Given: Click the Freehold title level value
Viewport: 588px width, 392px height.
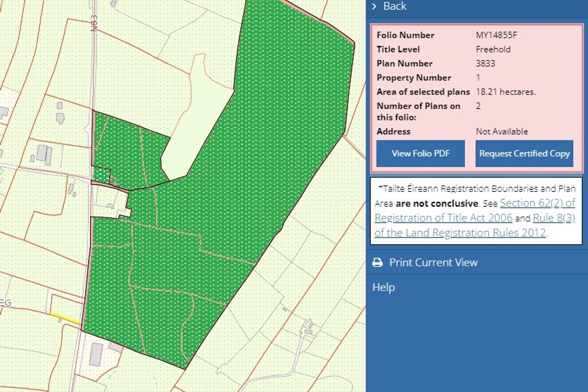Looking at the screenshot, I should click(x=493, y=49).
